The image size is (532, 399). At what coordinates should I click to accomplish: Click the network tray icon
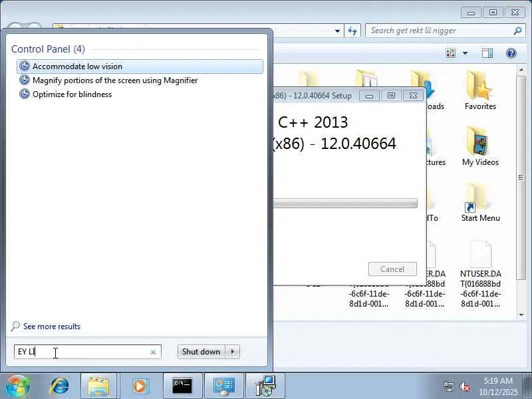coord(449,386)
